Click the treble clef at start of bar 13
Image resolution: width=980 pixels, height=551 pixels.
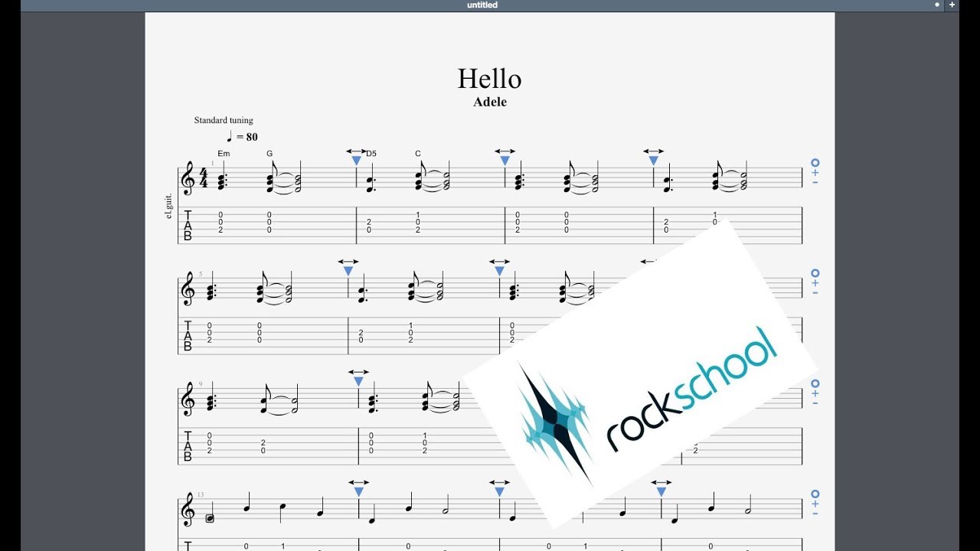tap(188, 510)
